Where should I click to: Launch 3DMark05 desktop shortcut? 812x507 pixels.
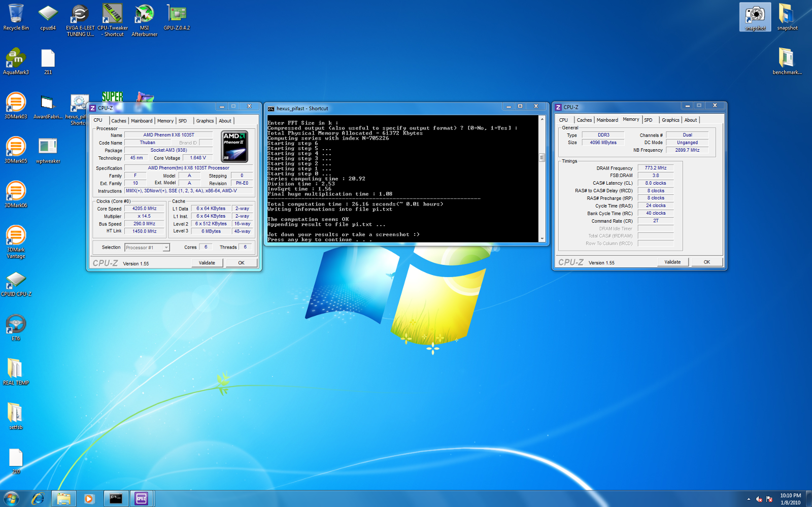16,150
